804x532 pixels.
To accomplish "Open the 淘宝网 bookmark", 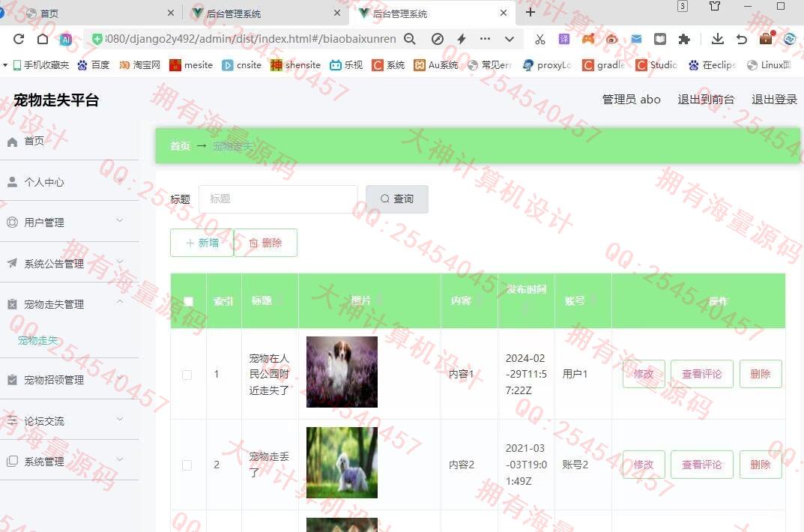I will pos(139,65).
